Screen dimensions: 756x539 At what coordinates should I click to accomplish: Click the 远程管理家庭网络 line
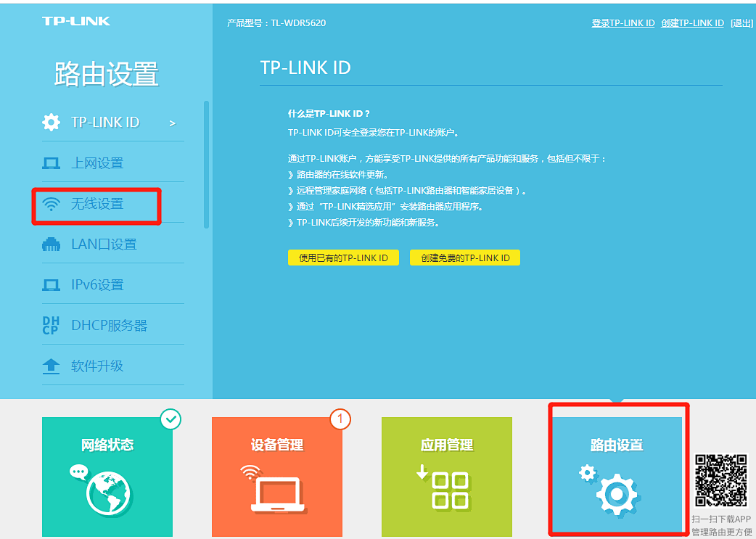(x=406, y=191)
